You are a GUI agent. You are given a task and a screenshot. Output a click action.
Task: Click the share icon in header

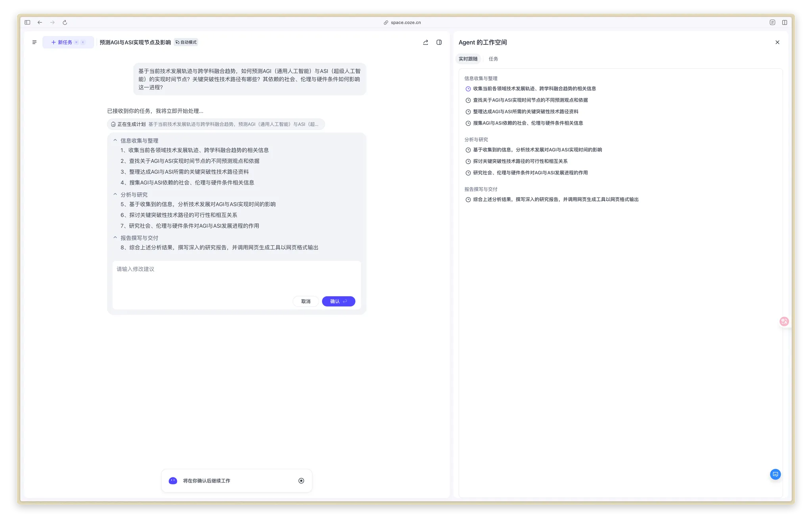pyautogui.click(x=425, y=42)
